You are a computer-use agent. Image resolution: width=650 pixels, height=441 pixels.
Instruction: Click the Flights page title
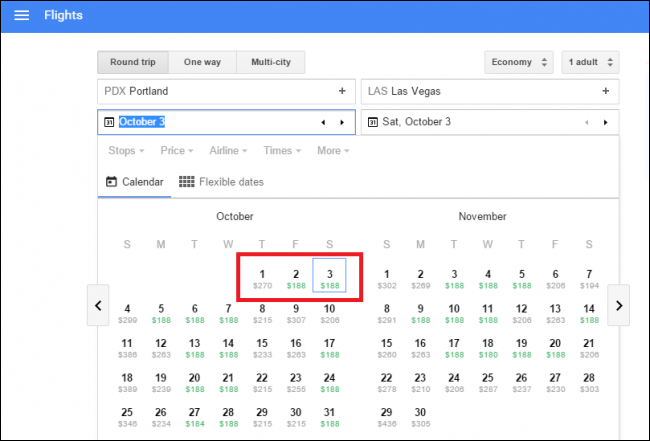point(63,15)
